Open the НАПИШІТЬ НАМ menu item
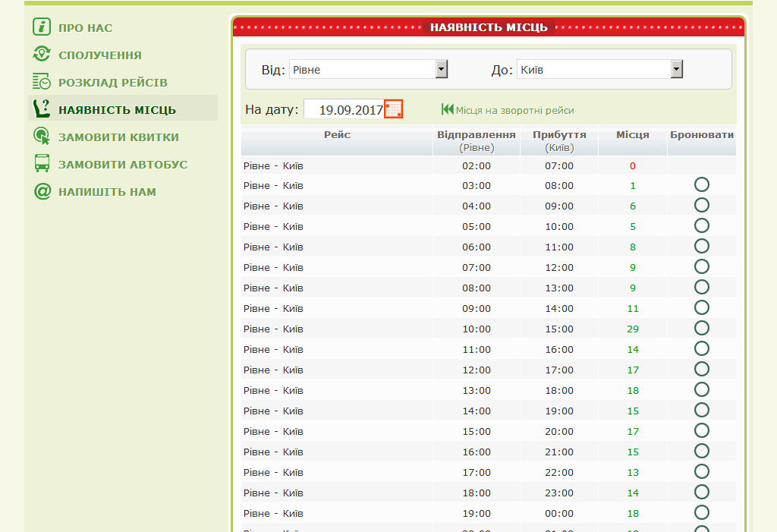The width and height of the screenshot is (777, 532). point(107,191)
